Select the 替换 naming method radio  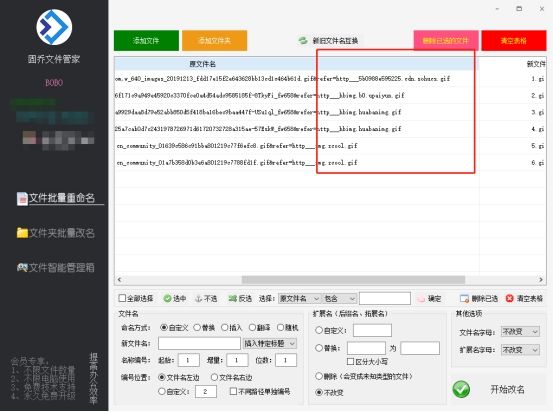pyautogui.click(x=197, y=328)
